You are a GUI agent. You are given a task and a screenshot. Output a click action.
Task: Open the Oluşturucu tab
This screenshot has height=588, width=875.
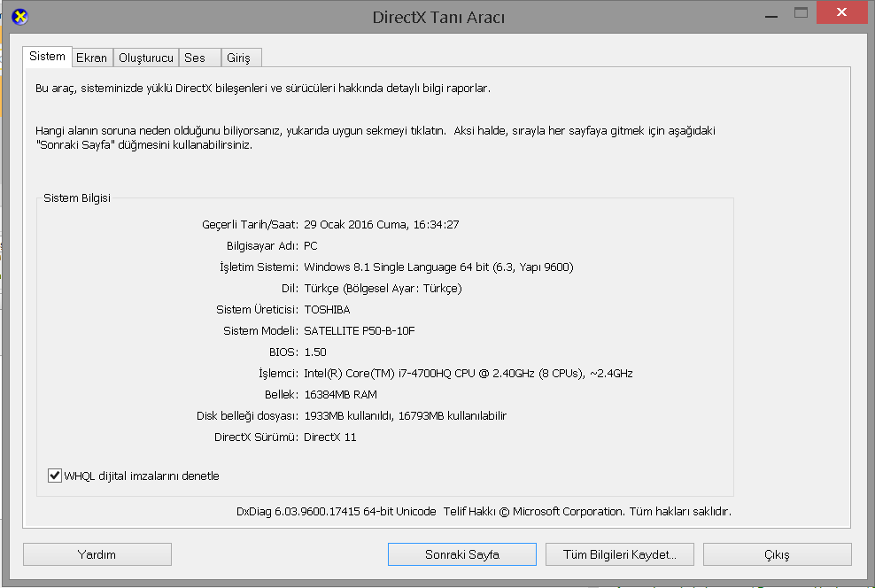[145, 58]
